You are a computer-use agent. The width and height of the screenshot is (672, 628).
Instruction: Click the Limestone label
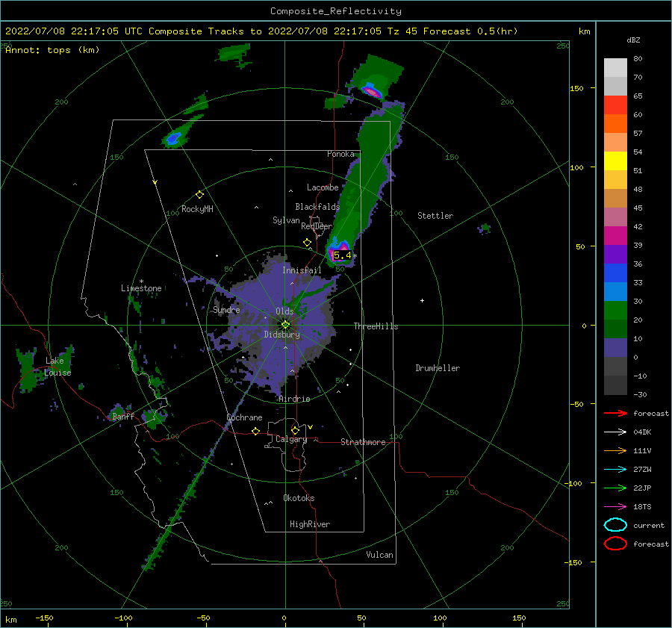pyautogui.click(x=141, y=288)
